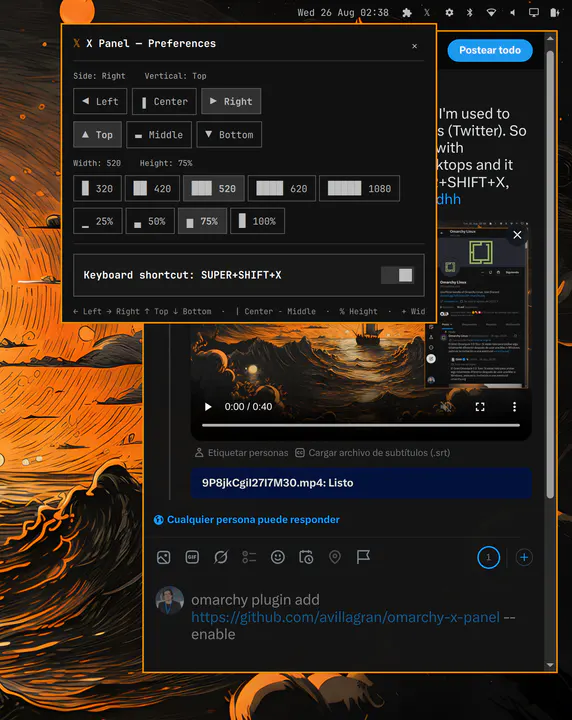Seek on the video progress bar
The height and width of the screenshot is (720, 572).
pos(361,425)
